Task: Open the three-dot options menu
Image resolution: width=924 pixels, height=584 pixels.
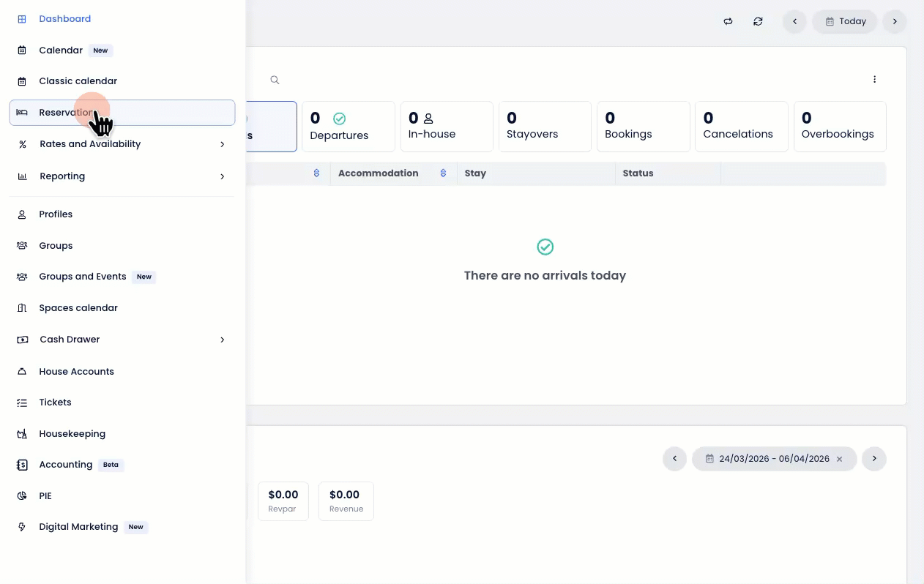Action: [x=874, y=80]
